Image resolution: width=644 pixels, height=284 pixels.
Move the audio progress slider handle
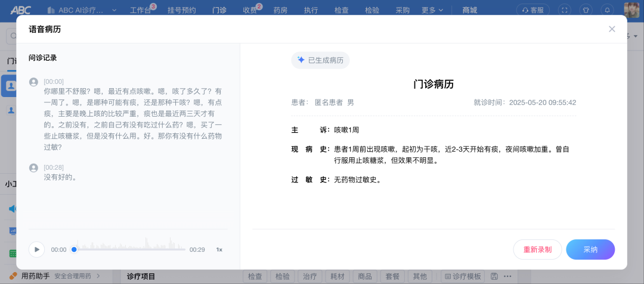pos(74,249)
